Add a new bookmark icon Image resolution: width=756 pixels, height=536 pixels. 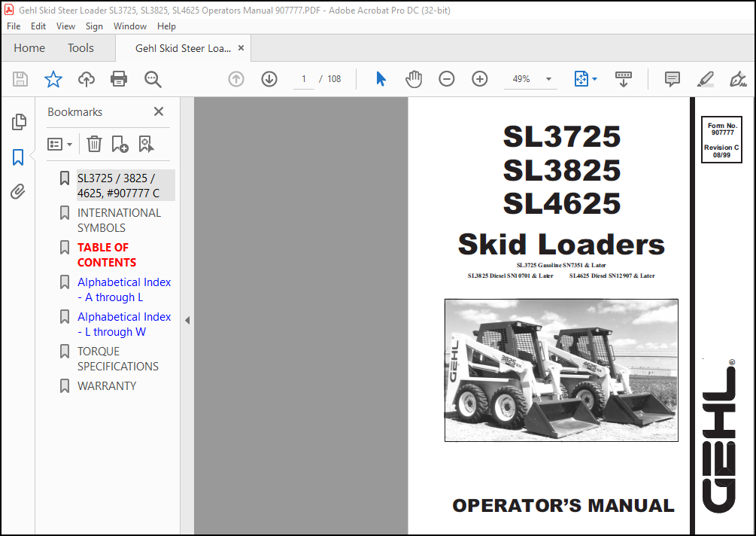120,144
